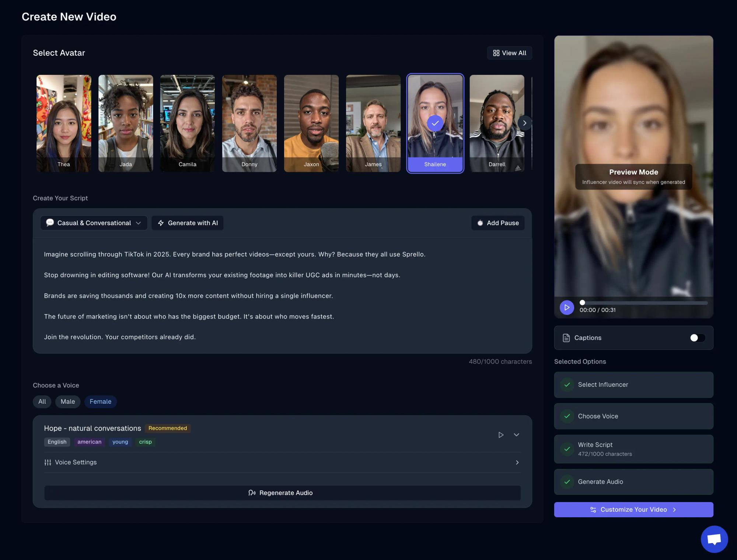Play the Hope voice sample
The image size is (737, 560).
click(x=501, y=435)
